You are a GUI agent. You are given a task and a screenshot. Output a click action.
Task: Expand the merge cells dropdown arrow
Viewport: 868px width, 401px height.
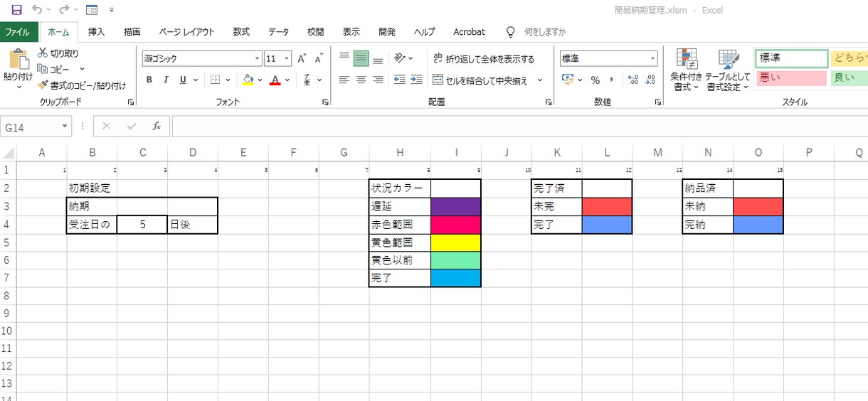pyautogui.click(x=540, y=80)
